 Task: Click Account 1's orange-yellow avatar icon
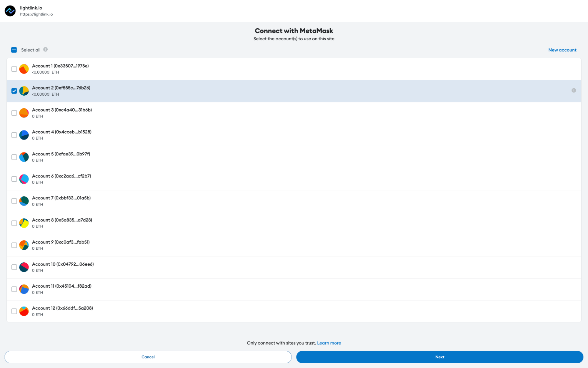point(24,69)
